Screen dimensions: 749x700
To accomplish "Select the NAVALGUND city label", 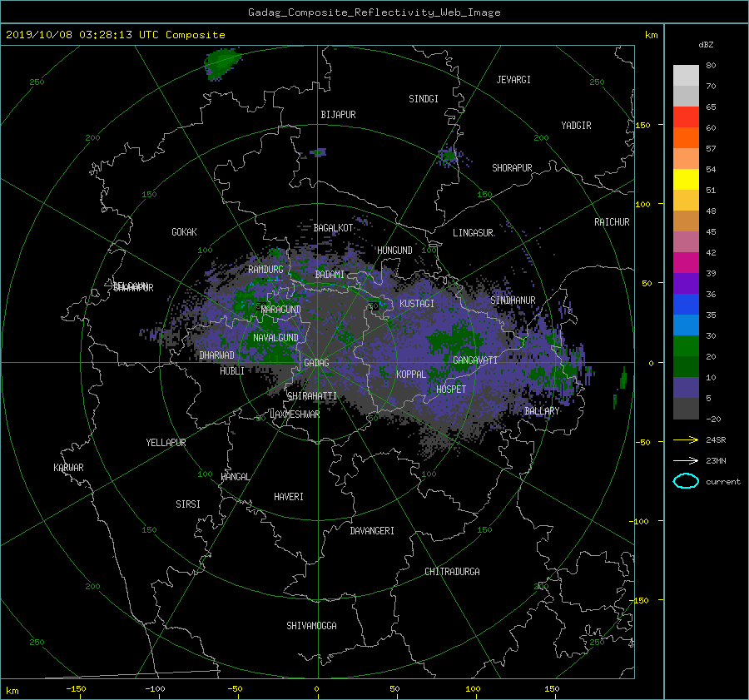I will (275, 338).
